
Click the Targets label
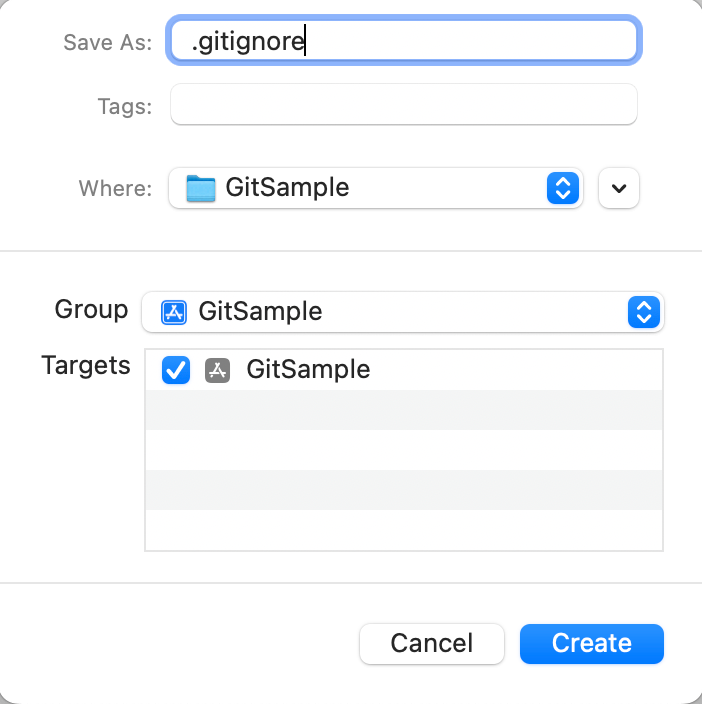[86, 366]
